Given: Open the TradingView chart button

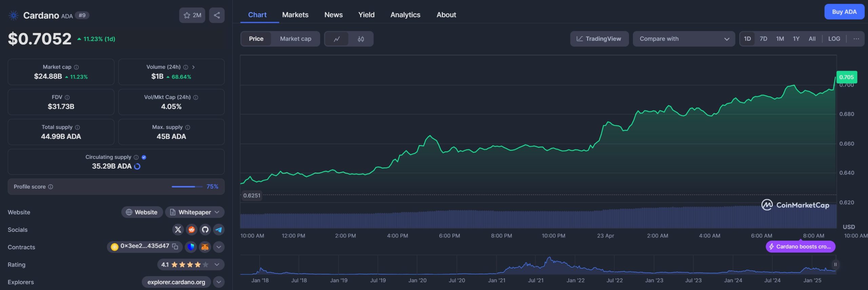Looking at the screenshot, I should [599, 39].
